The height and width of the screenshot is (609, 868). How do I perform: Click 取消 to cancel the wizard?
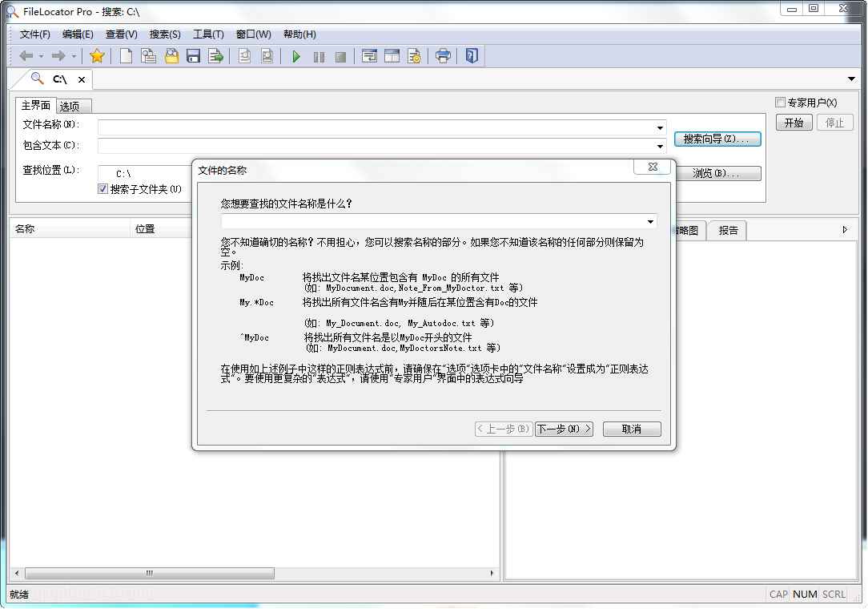point(632,429)
